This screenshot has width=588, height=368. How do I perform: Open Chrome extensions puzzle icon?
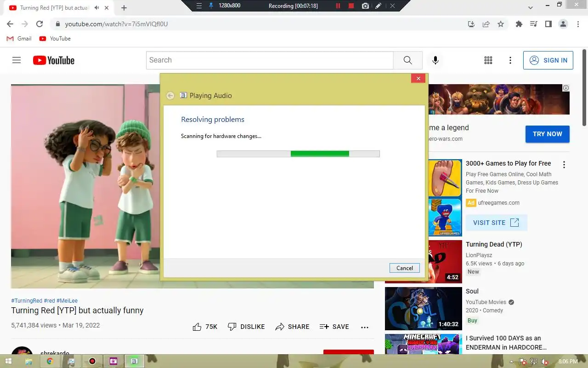(519, 24)
